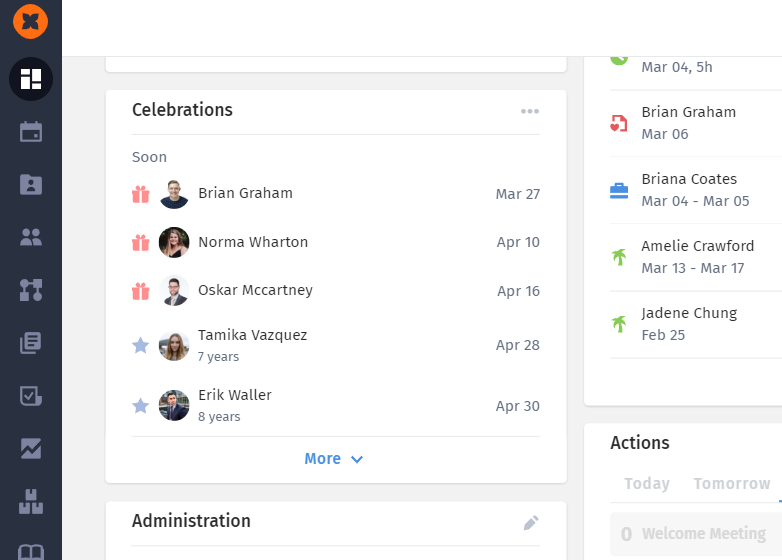This screenshot has width=782, height=560.
Task: Open Amelie Crawford's vacation entry
Action: [x=696, y=257]
